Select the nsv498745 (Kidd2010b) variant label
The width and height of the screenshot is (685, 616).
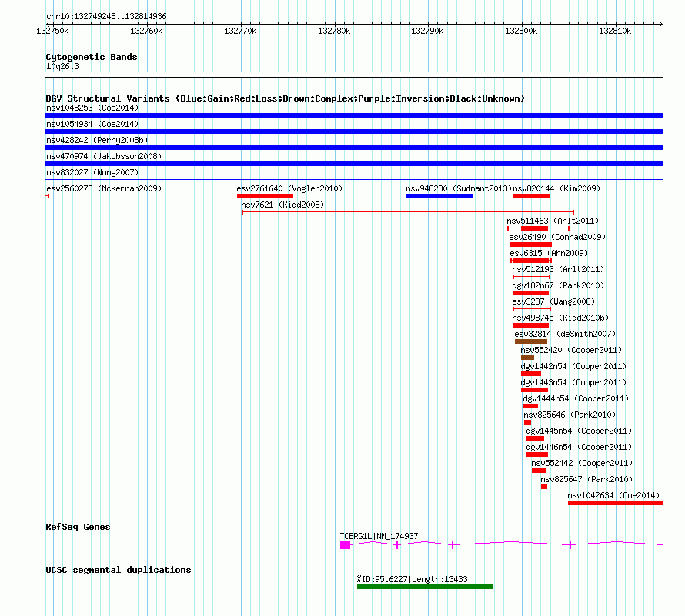[560, 318]
